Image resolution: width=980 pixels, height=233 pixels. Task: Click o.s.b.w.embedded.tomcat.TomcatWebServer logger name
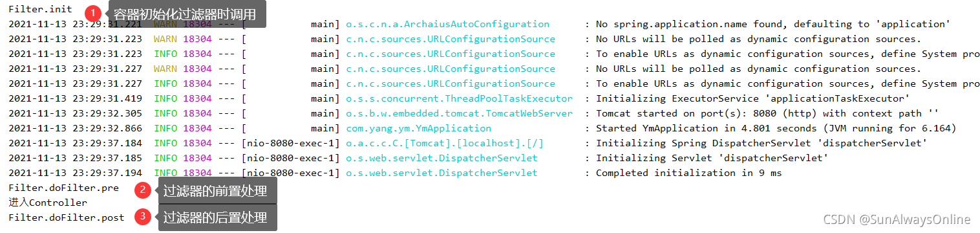pyautogui.click(x=459, y=113)
